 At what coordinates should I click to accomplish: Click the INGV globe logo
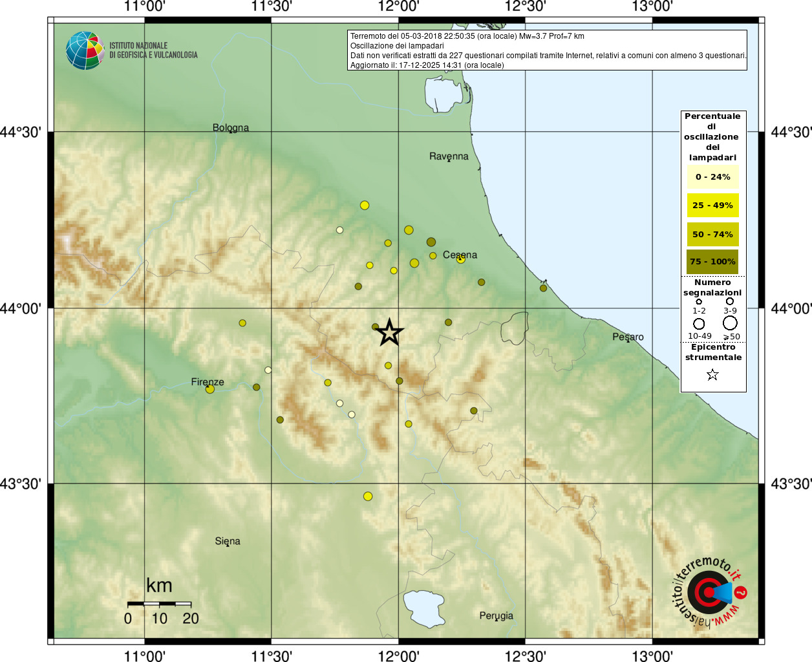coord(85,50)
